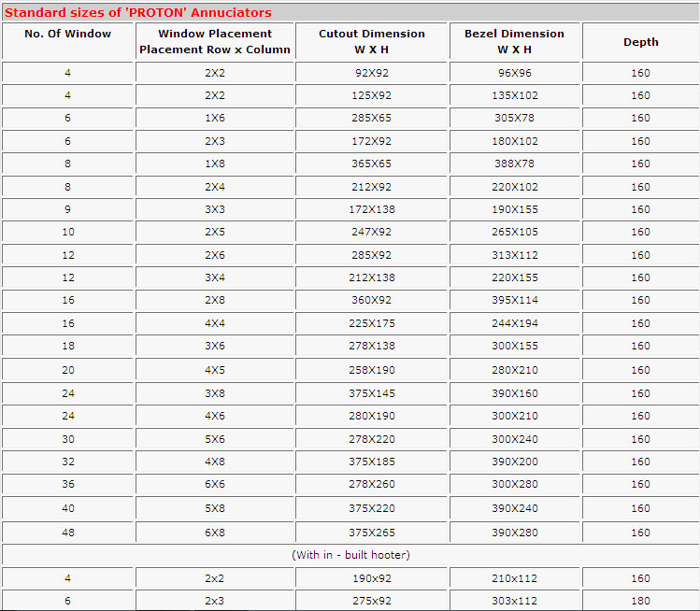
Task: Click the bezel value 210x112
Action: [515, 578]
